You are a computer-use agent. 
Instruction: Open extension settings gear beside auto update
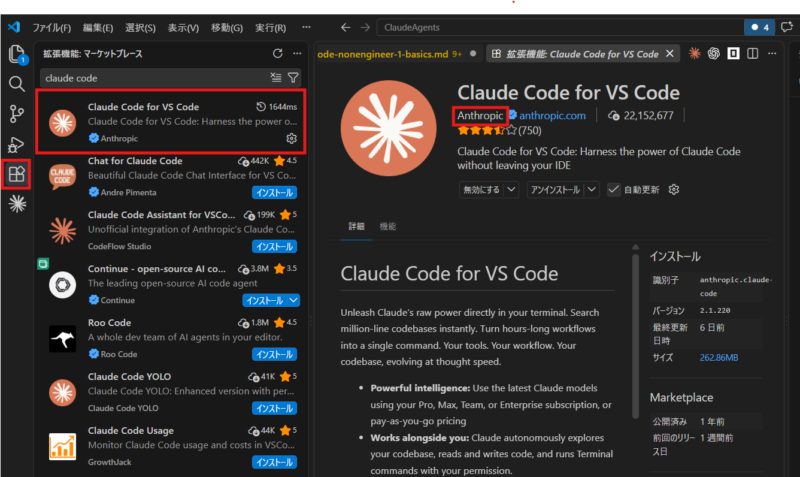point(674,190)
